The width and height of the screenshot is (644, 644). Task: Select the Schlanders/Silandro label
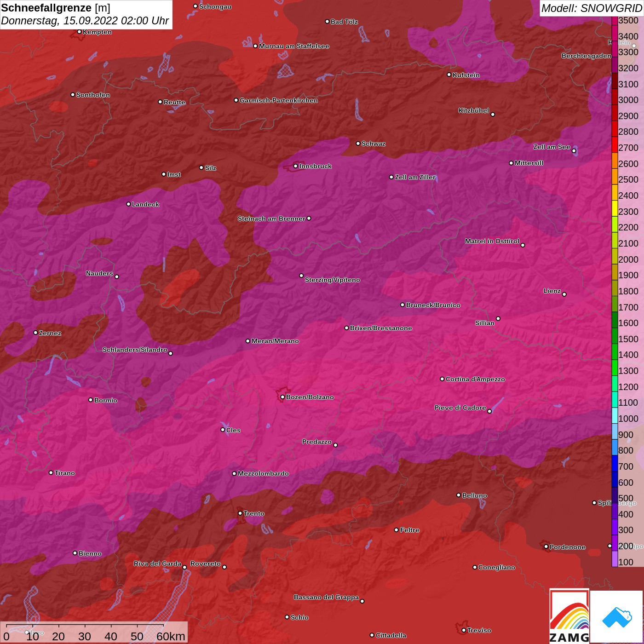coord(135,350)
